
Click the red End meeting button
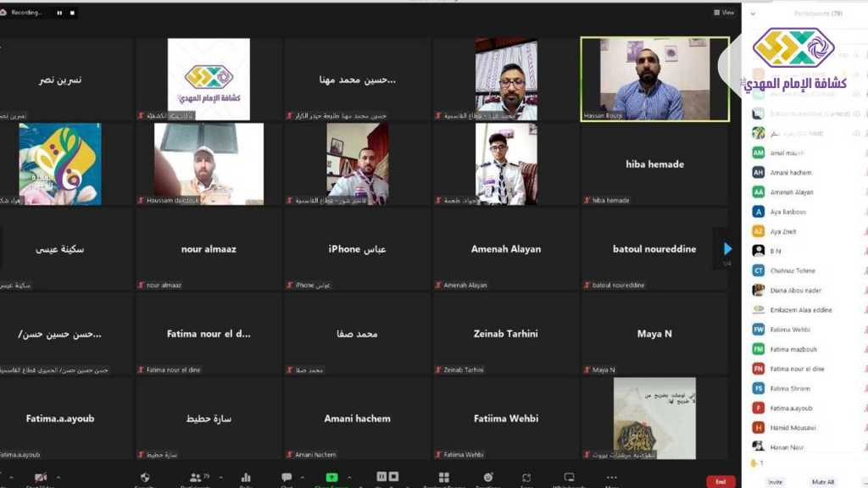pyautogui.click(x=721, y=481)
